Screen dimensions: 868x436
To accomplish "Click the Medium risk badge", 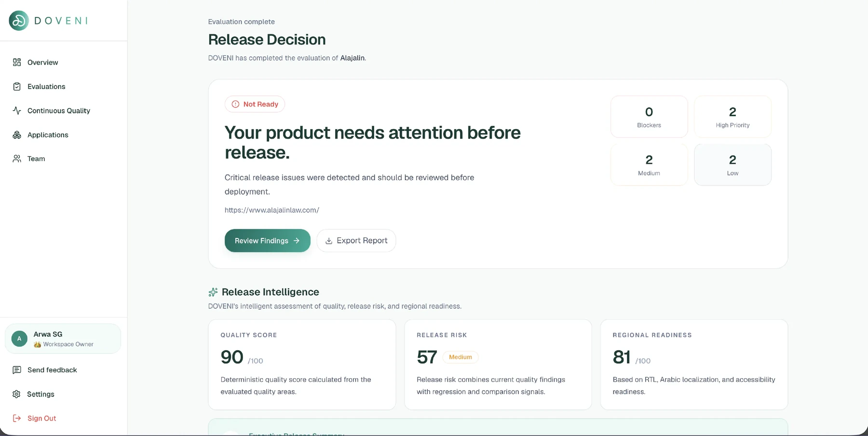I will click(461, 357).
